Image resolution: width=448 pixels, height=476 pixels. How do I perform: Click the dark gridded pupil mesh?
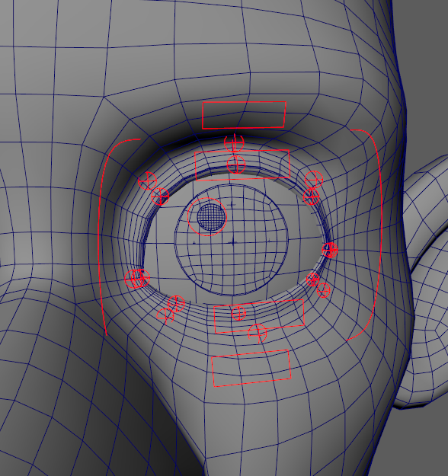click(x=211, y=217)
